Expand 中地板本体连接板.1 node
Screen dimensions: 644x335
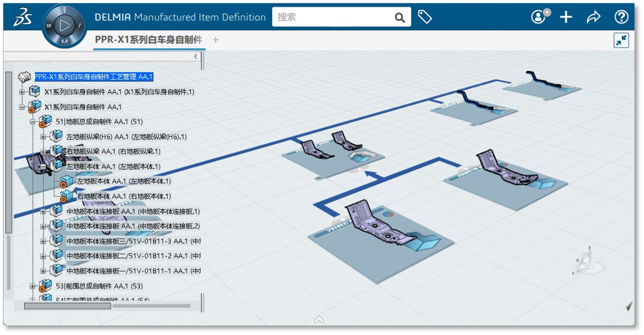43,211
